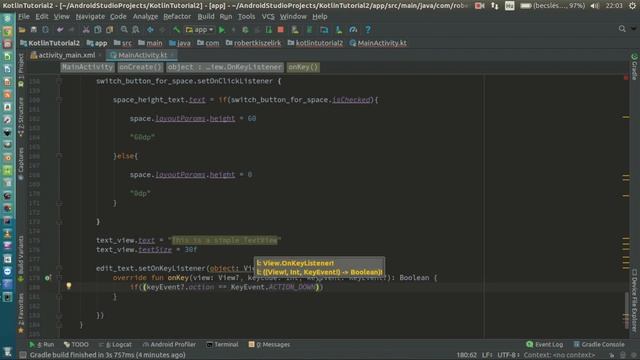The width and height of the screenshot is (640, 360).
Task: Click robertkiszelirk in the navigation bar
Action: point(253,43)
